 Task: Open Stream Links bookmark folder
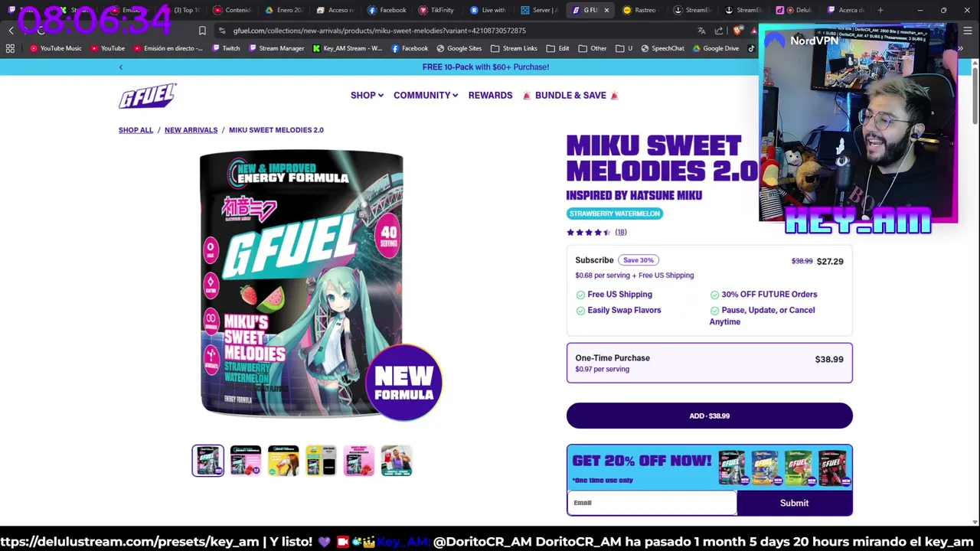tap(514, 48)
